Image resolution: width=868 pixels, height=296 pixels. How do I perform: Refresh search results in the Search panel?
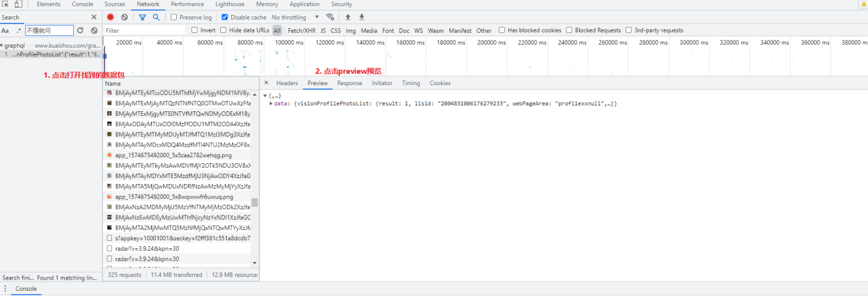coord(81,30)
